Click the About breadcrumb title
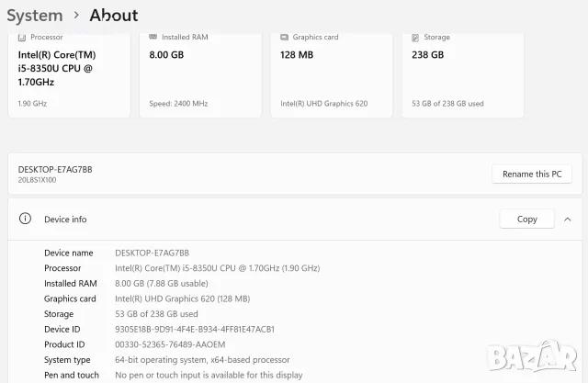 click(114, 16)
